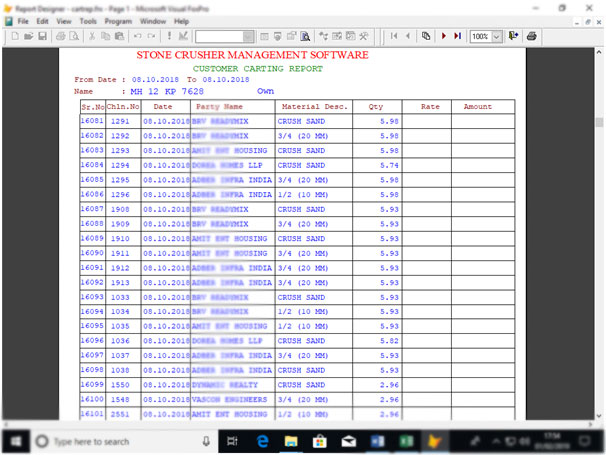
Task: Click quantity 5.74 in row 16084
Action: point(389,165)
